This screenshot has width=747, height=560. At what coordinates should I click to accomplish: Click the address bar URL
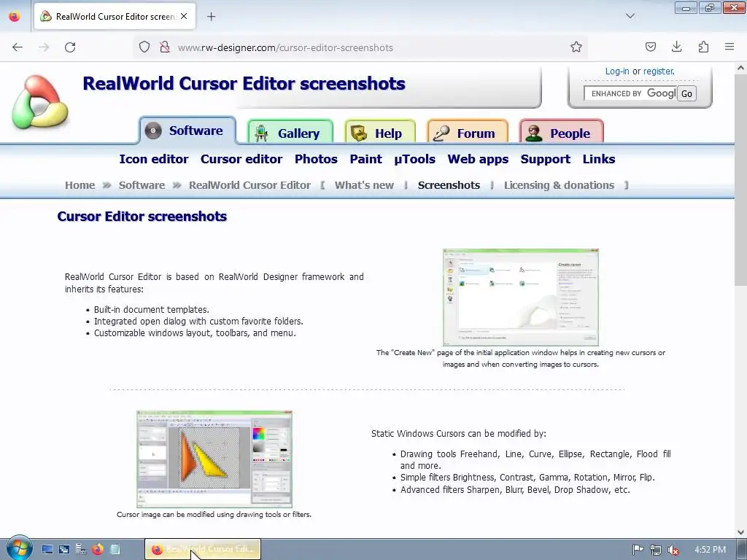pyautogui.click(x=285, y=47)
